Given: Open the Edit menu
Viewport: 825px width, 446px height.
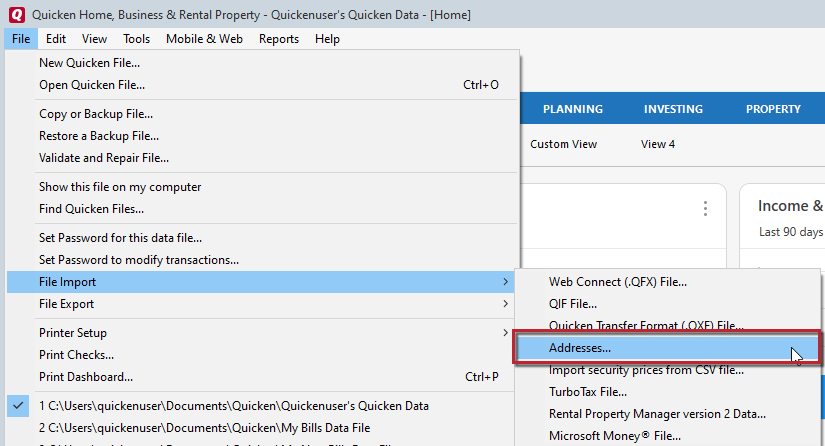Looking at the screenshot, I should (x=56, y=39).
